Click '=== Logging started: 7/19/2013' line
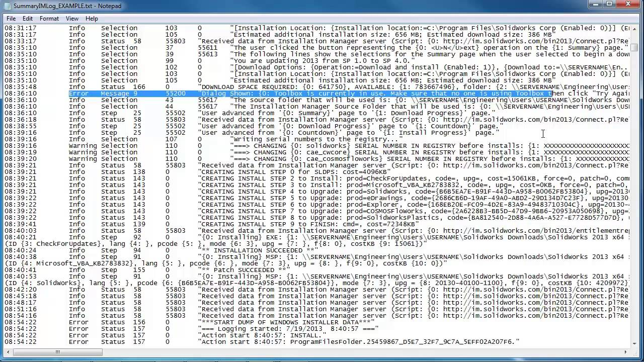644x362 pixels. (288, 329)
